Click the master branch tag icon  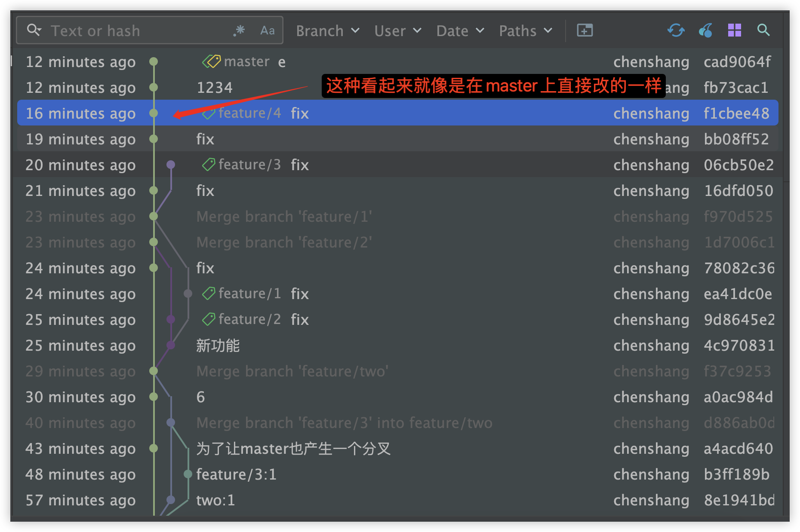211,62
